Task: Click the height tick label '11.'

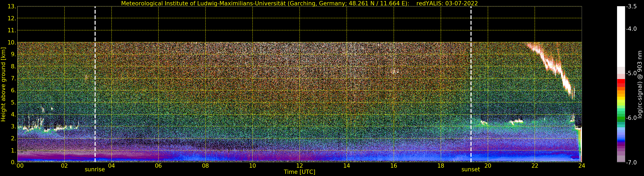Action: coord(12,31)
